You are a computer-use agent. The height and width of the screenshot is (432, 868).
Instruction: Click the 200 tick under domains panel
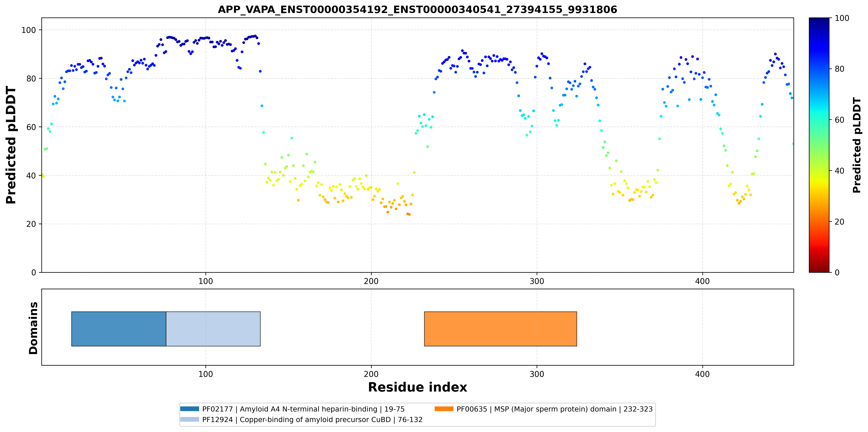click(371, 374)
